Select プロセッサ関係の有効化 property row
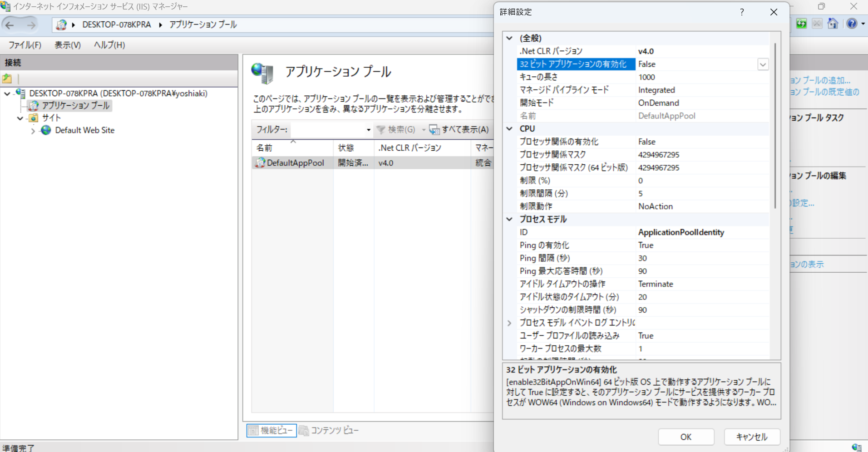This screenshot has height=452, width=868. (643, 142)
